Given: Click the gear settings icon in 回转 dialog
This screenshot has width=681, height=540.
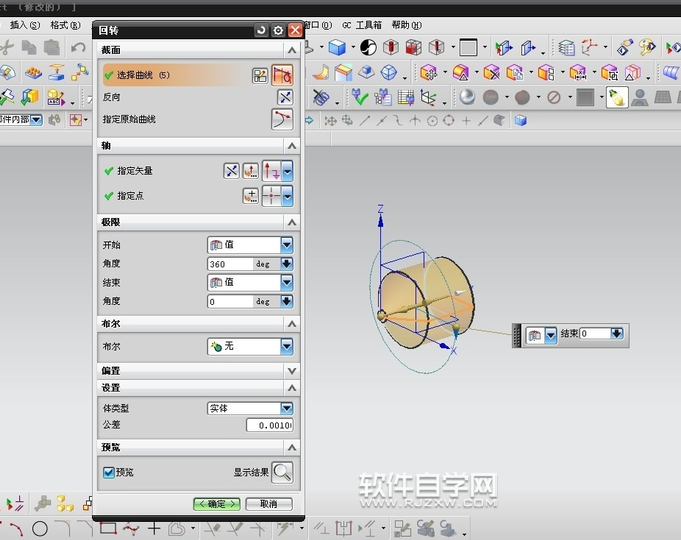Looking at the screenshot, I should click(278, 31).
